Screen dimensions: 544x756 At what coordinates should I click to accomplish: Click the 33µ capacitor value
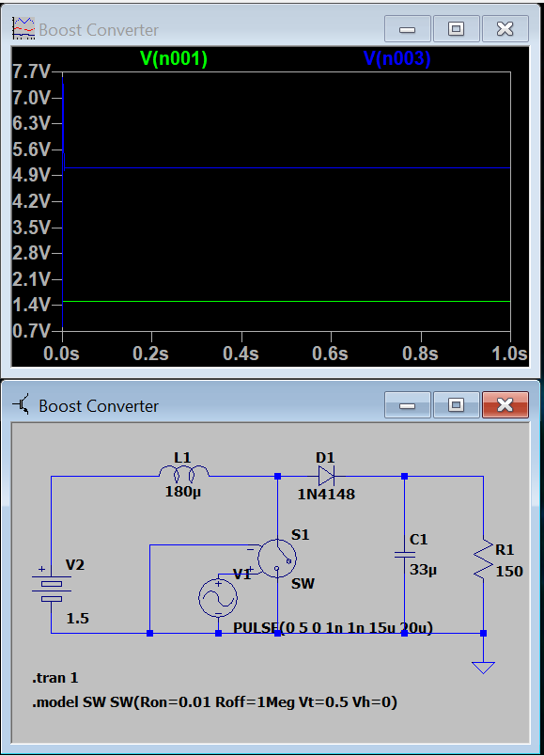coord(423,570)
